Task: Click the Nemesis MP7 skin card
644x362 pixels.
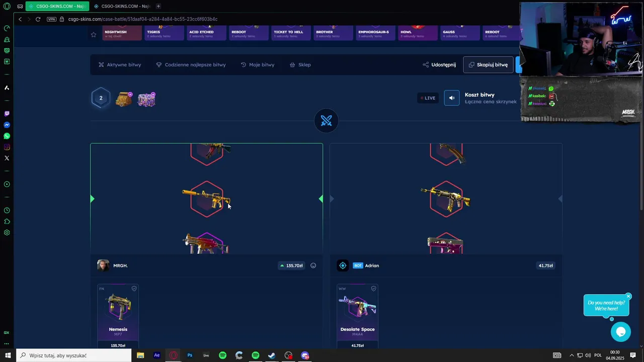Action: pos(118,316)
